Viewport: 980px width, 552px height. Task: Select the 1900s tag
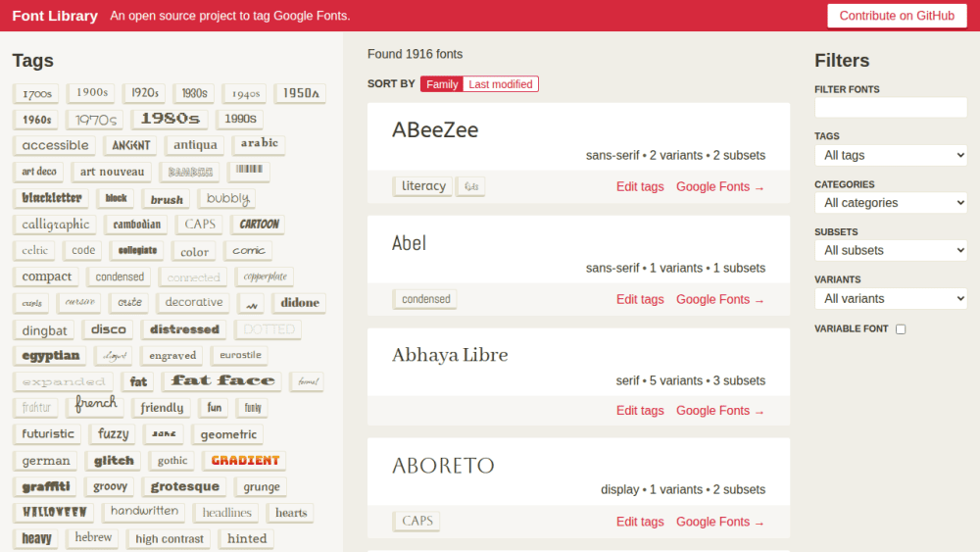pyautogui.click(x=92, y=93)
